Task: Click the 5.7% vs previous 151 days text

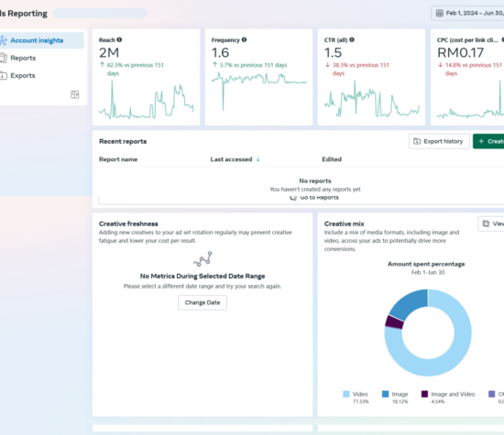Action: coord(253,65)
